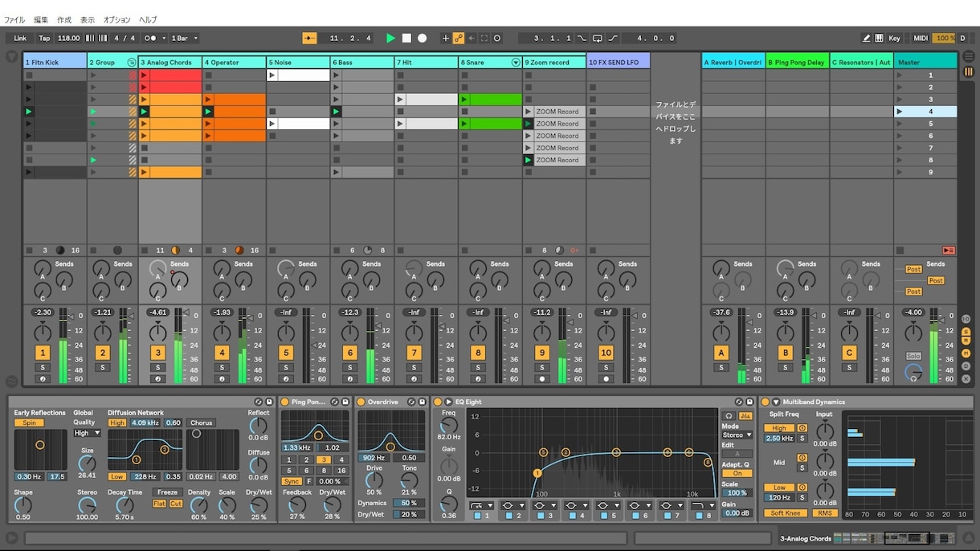This screenshot has width=980, height=551.
Task: Click the browser show/hide triangle
Action: [x=11, y=57]
